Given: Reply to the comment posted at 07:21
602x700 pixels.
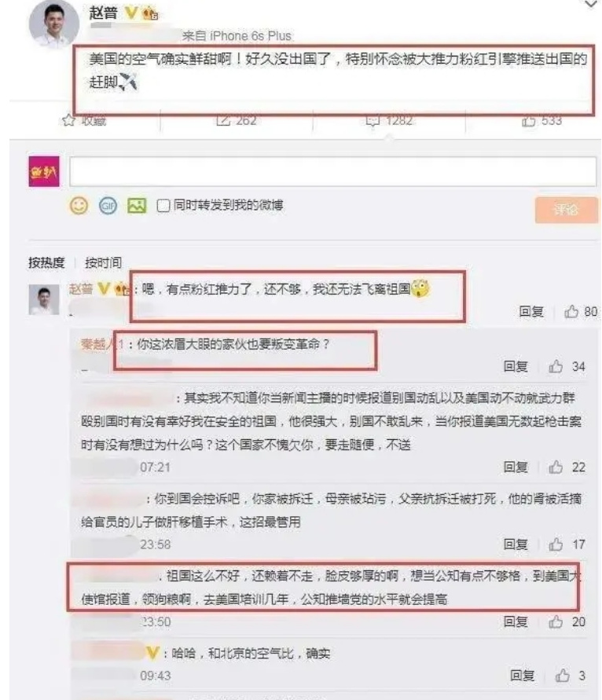Looking at the screenshot, I should (x=516, y=467).
